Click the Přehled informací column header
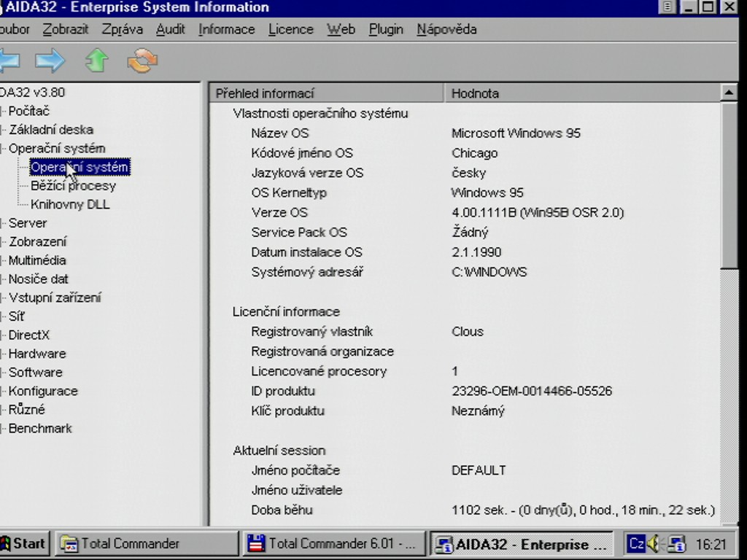This screenshot has height=560, width=747. coord(327,93)
